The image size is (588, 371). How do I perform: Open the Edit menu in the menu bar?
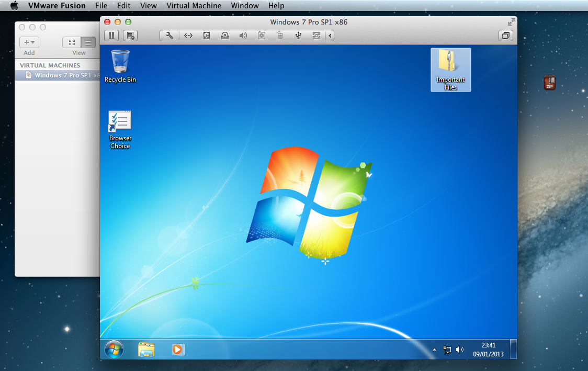coord(123,6)
